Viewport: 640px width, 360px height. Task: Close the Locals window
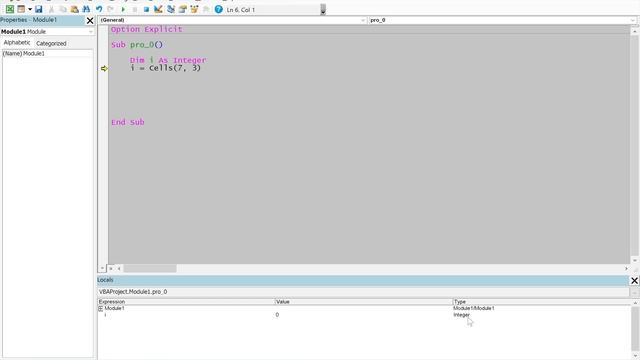coord(634,280)
